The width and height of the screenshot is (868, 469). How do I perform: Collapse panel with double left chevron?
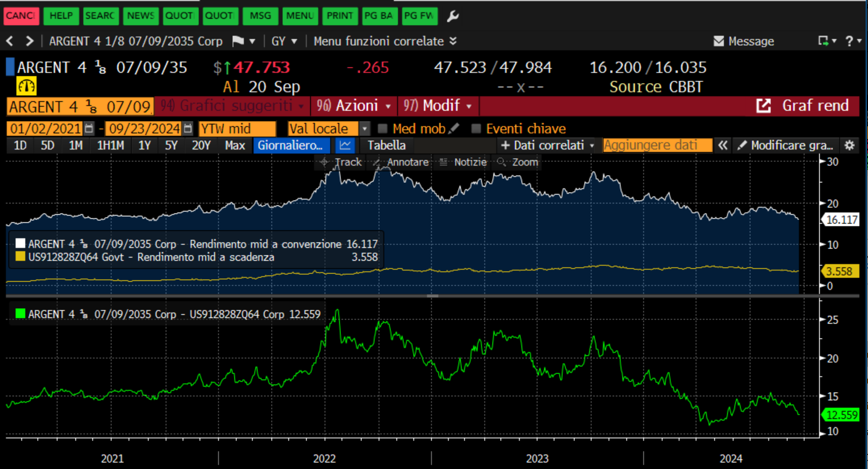coord(723,145)
